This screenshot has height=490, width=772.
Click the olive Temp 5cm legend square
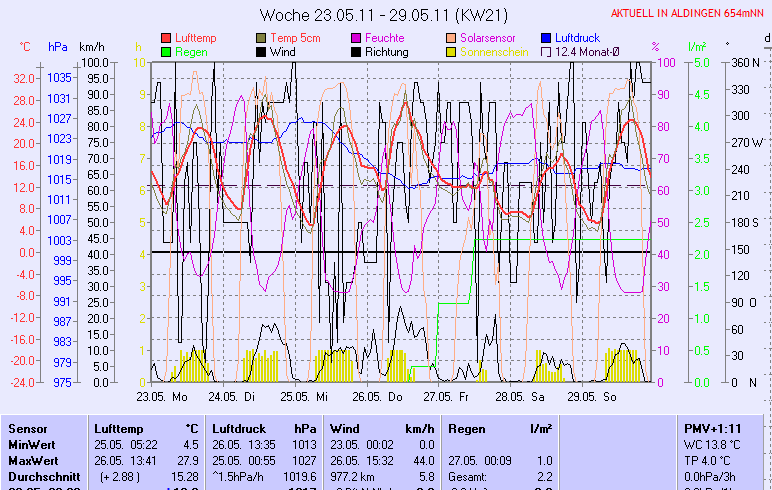click(262, 38)
